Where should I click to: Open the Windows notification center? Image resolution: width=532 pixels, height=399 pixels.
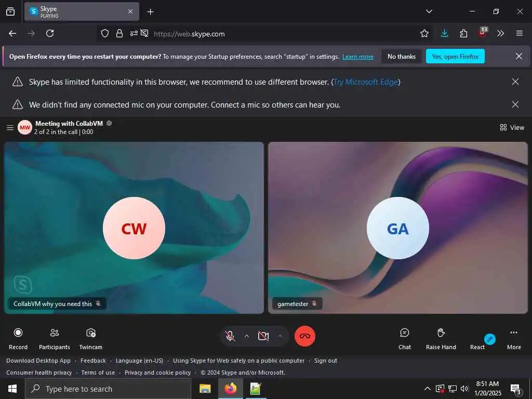tap(515, 389)
